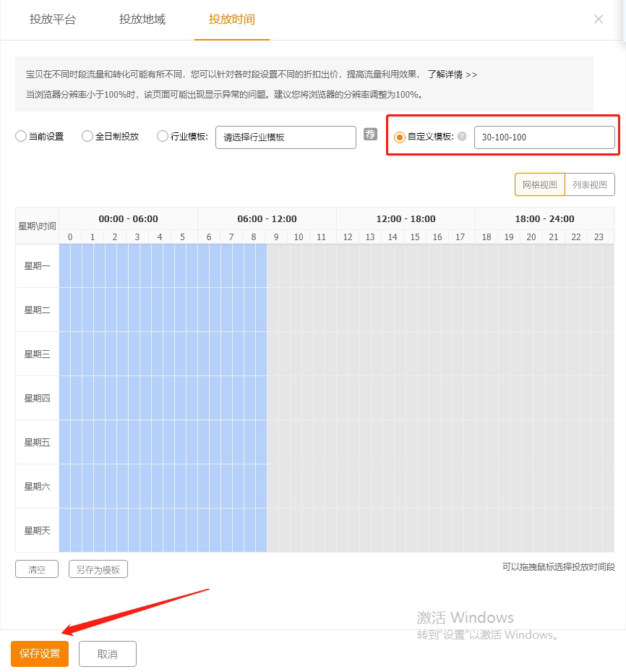Open the 30-100-100 custom template dropdown

(544, 137)
